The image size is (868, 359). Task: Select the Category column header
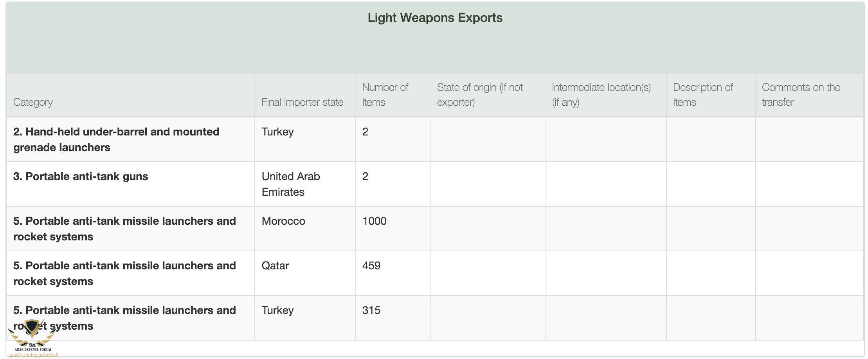click(x=33, y=102)
